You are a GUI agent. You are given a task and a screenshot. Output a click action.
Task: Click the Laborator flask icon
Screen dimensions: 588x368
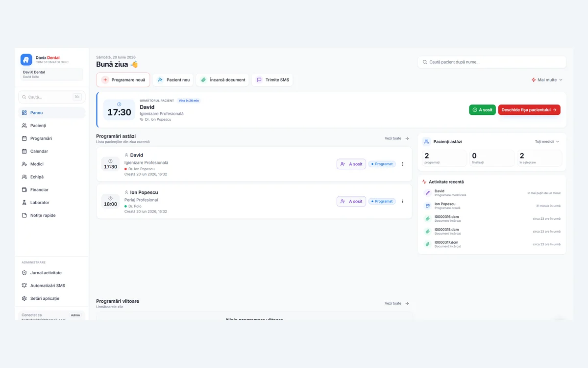tap(24, 202)
